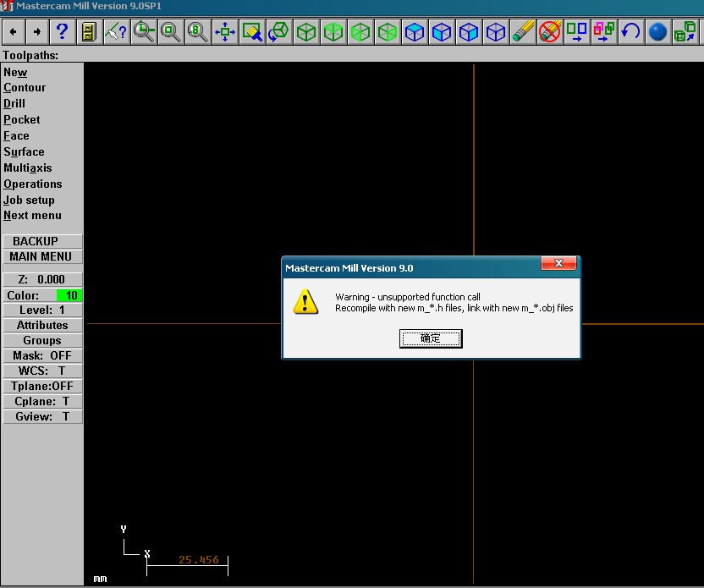Click the third blue cube Cplane icon
Screen dimensions: 704x588
468,32
